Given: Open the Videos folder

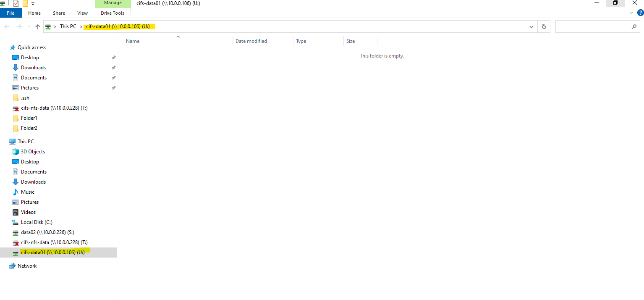Looking at the screenshot, I should tap(28, 212).
